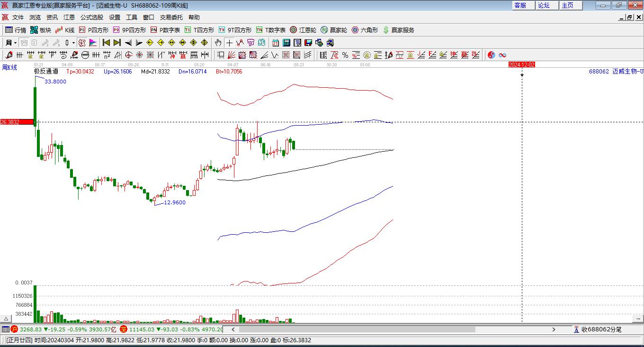Image resolution: width=644 pixels, height=347 pixels.
Task: Open the 交易委托 menu
Action: [171, 17]
